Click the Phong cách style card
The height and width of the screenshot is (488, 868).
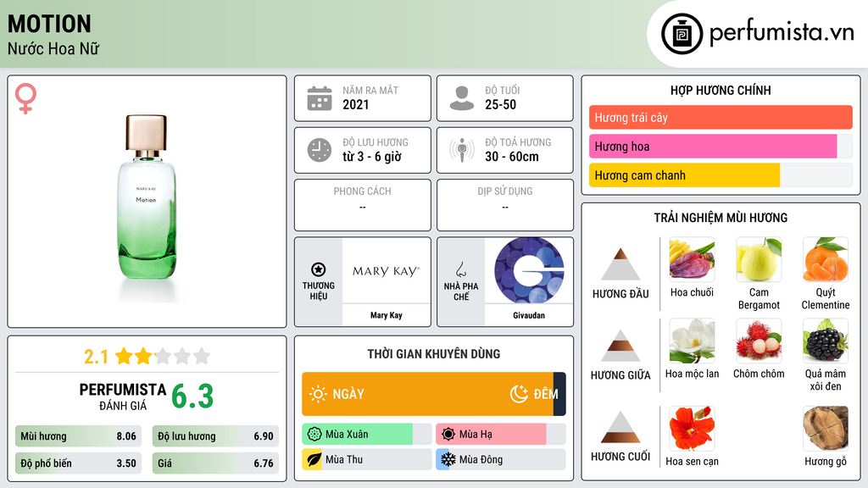pos(363,205)
